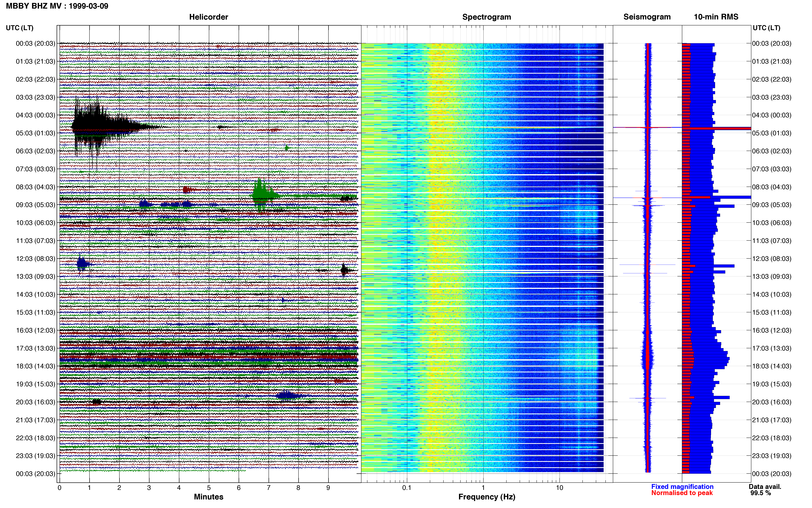The height and width of the screenshot is (508, 812).
Task: Click the seismogram spike near 12:03
Action: pos(647,265)
